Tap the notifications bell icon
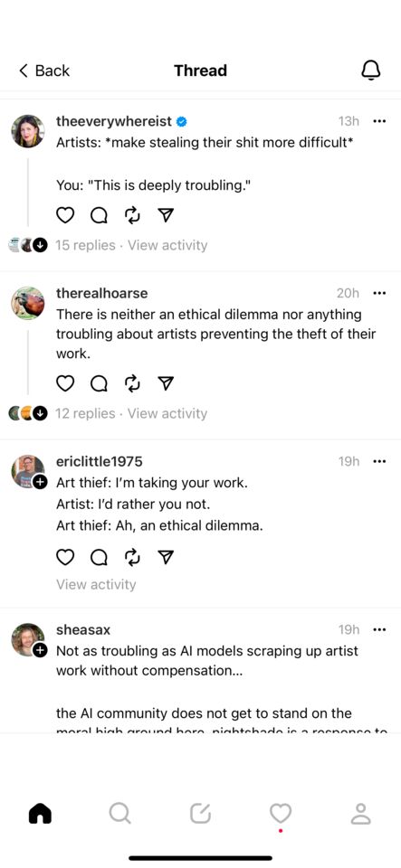This screenshot has height=868, width=401. click(x=370, y=71)
